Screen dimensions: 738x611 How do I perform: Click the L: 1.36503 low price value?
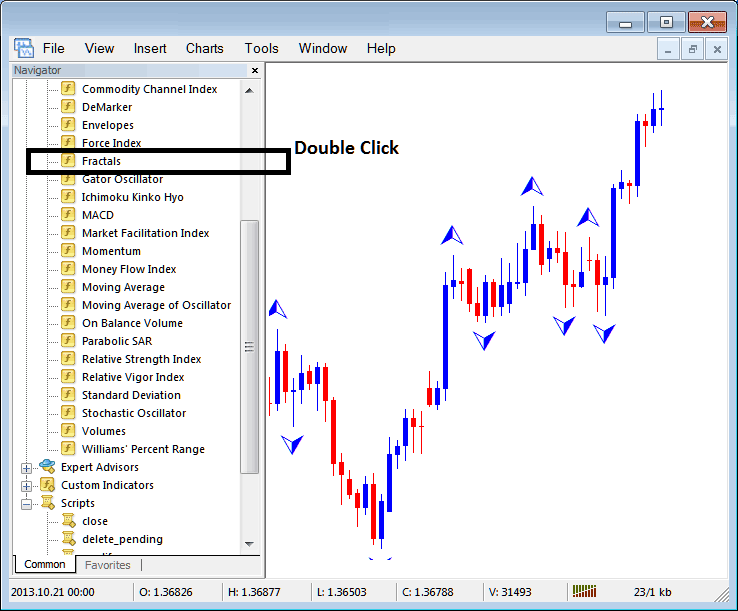click(342, 592)
